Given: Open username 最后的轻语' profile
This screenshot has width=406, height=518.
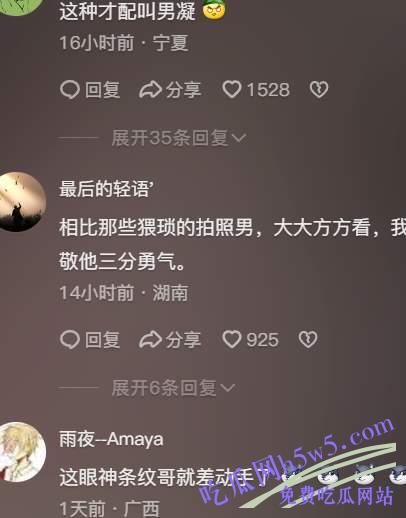Looking at the screenshot, I should click(106, 189).
